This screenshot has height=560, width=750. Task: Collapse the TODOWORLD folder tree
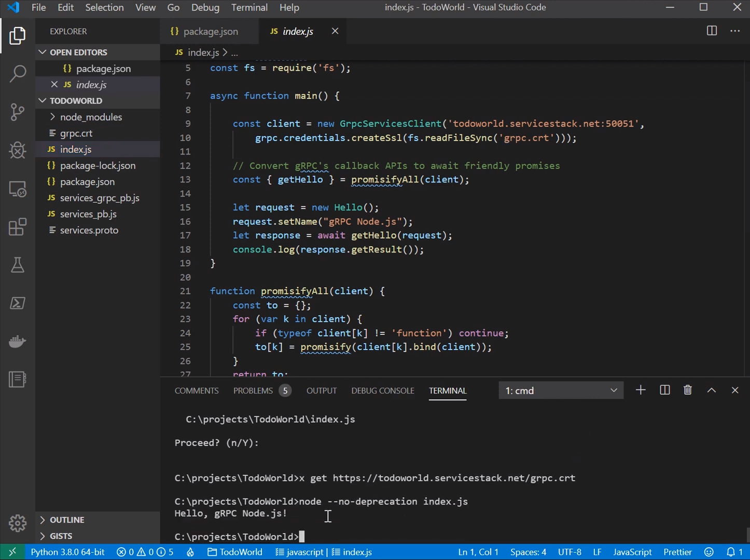42,101
